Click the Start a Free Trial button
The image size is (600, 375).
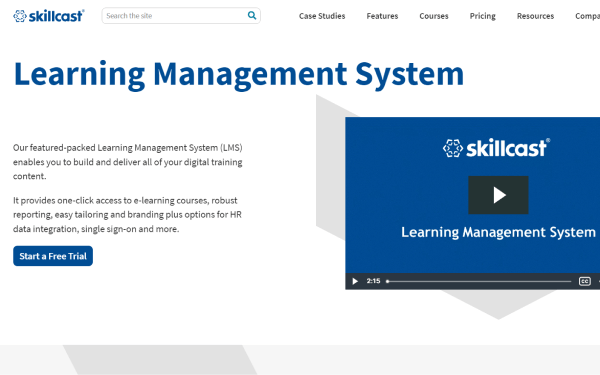(x=53, y=256)
